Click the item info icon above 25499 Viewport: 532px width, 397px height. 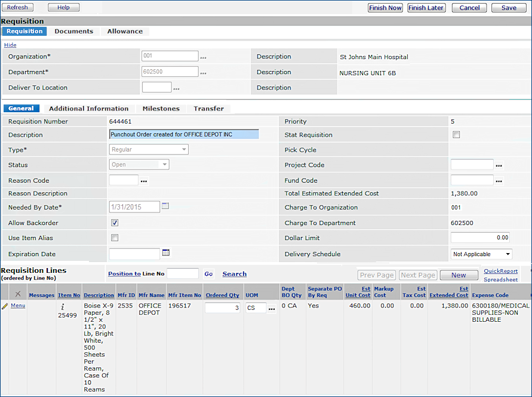[x=63, y=307]
